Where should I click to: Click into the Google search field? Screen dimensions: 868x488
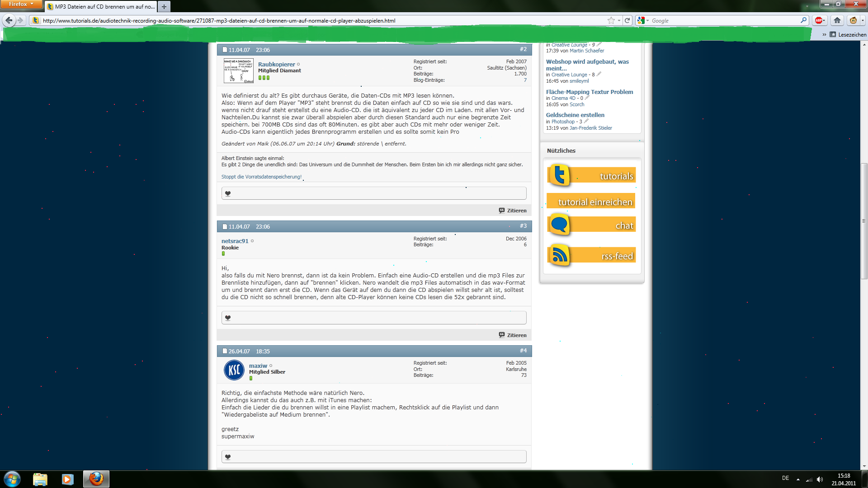click(723, 21)
